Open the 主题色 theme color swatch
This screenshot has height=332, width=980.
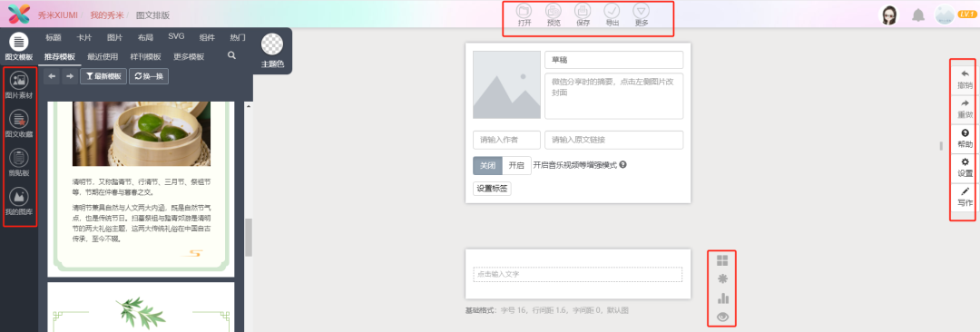pyautogui.click(x=272, y=45)
